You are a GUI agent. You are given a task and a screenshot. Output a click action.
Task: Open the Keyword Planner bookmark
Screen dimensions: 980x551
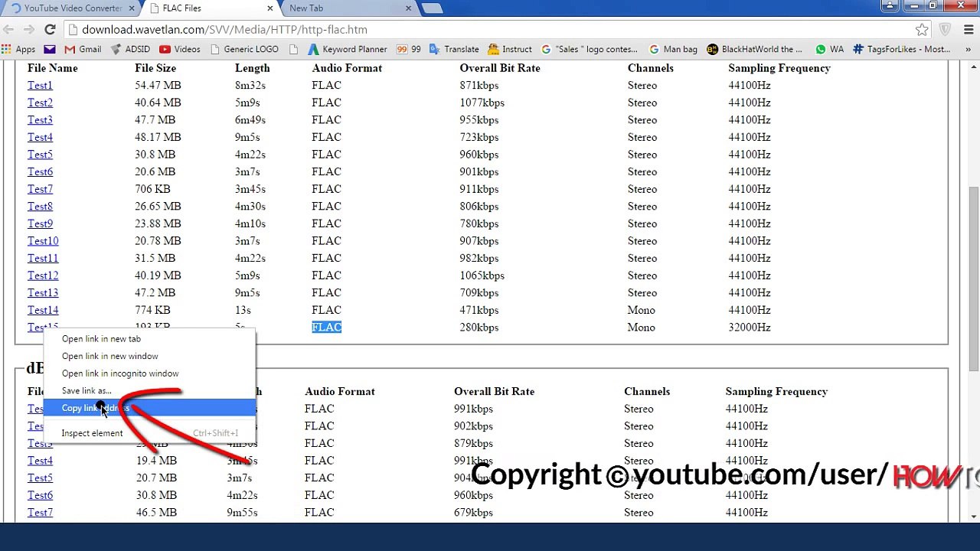pos(347,49)
